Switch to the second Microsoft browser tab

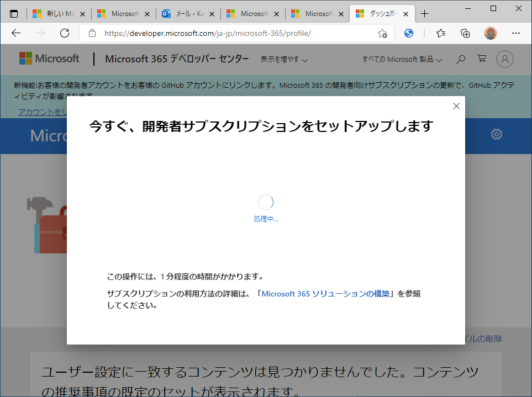(123, 14)
